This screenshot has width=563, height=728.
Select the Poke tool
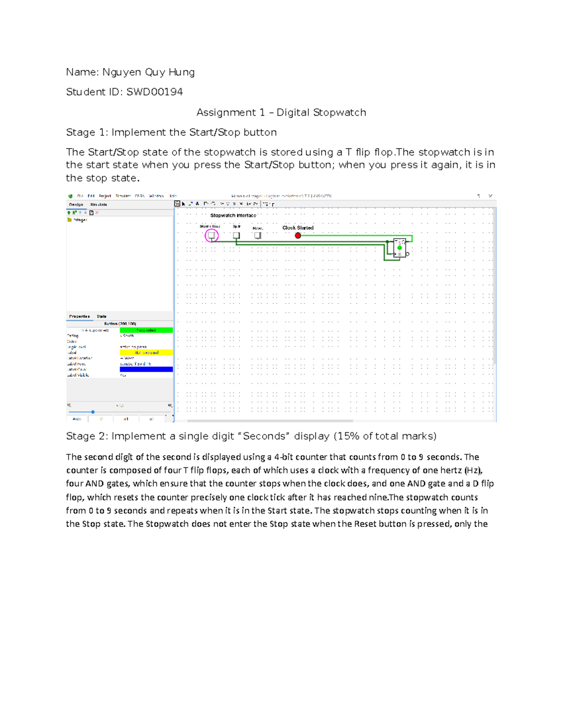pyautogui.click(x=177, y=203)
